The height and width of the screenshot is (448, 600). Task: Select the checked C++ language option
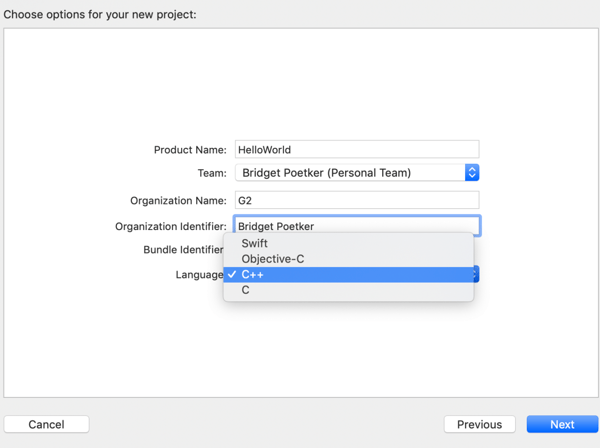point(349,275)
